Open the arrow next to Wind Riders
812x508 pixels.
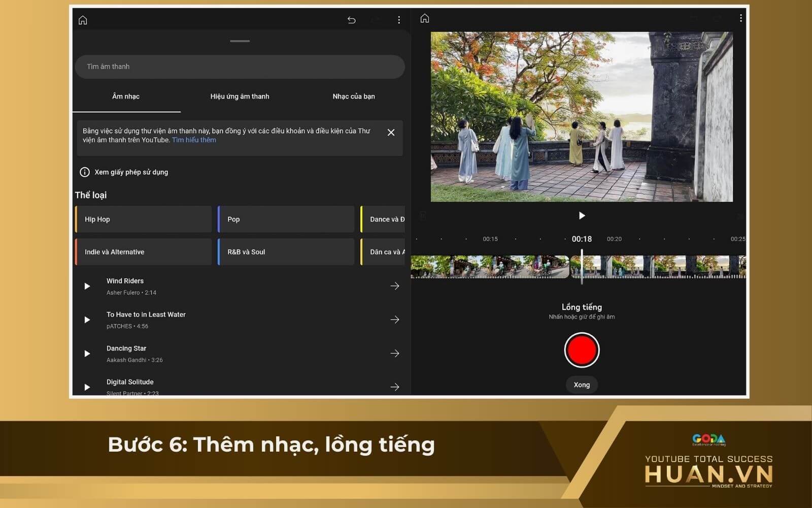tap(395, 286)
